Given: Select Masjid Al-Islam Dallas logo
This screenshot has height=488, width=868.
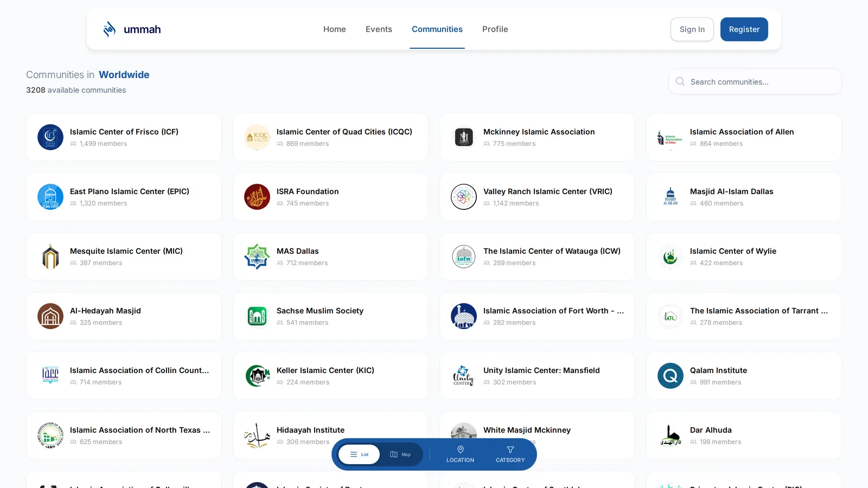Looking at the screenshot, I should (671, 197).
